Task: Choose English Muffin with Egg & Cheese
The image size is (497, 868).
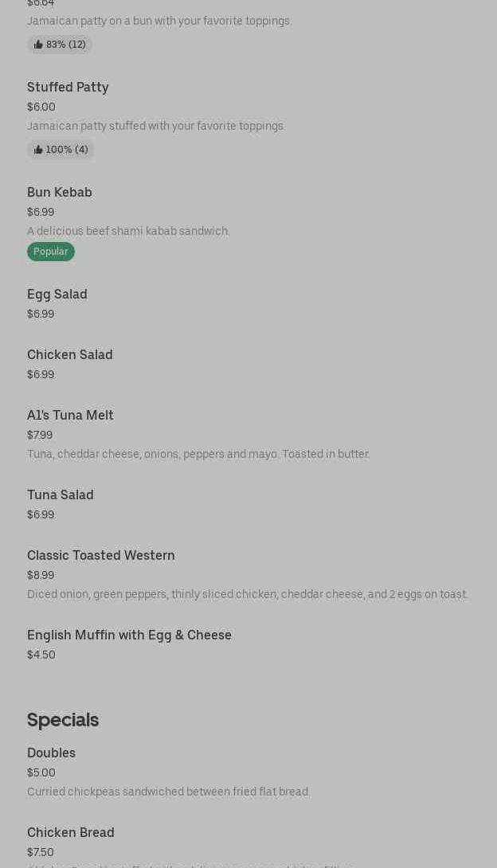Action: click(129, 635)
